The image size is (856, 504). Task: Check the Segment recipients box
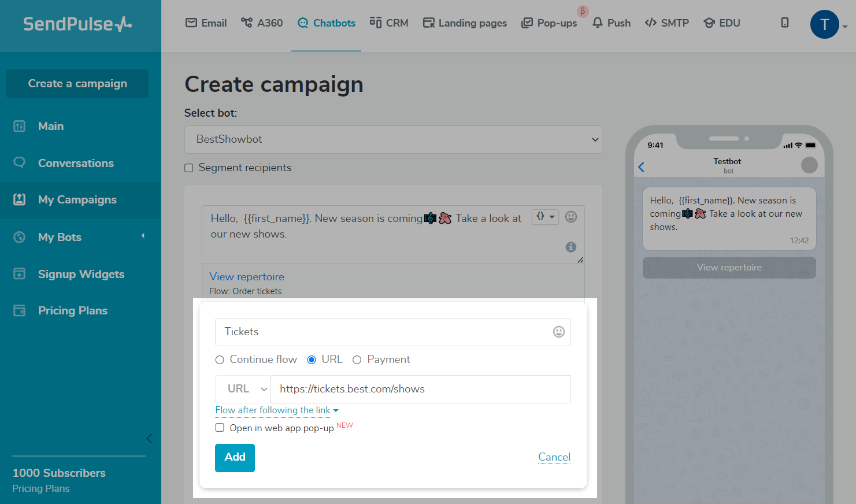click(x=189, y=168)
